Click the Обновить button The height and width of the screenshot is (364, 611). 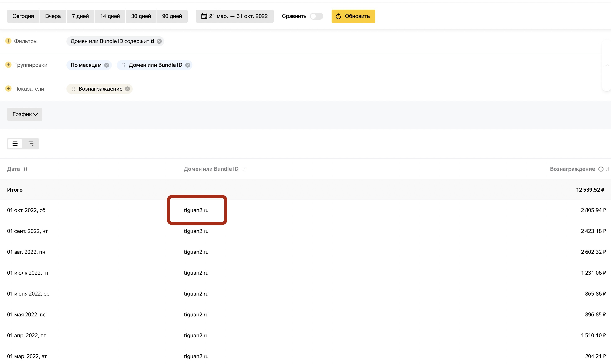coord(353,16)
